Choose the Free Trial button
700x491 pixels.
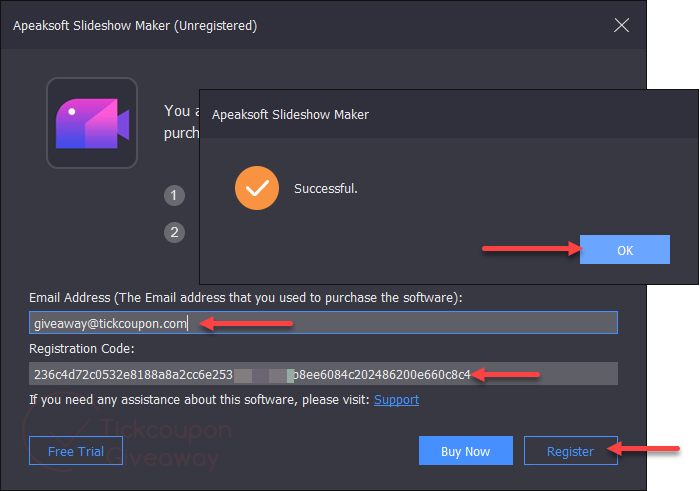[x=76, y=451]
